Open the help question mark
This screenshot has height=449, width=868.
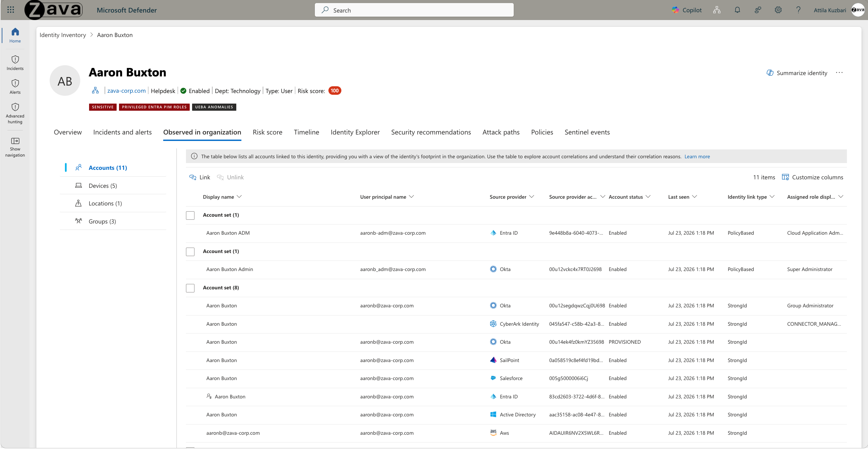click(798, 10)
